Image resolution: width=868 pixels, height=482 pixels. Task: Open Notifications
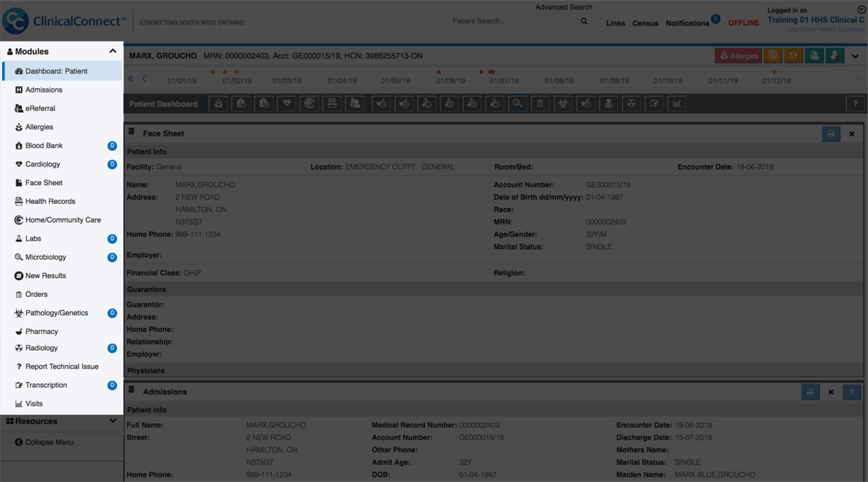687,23
